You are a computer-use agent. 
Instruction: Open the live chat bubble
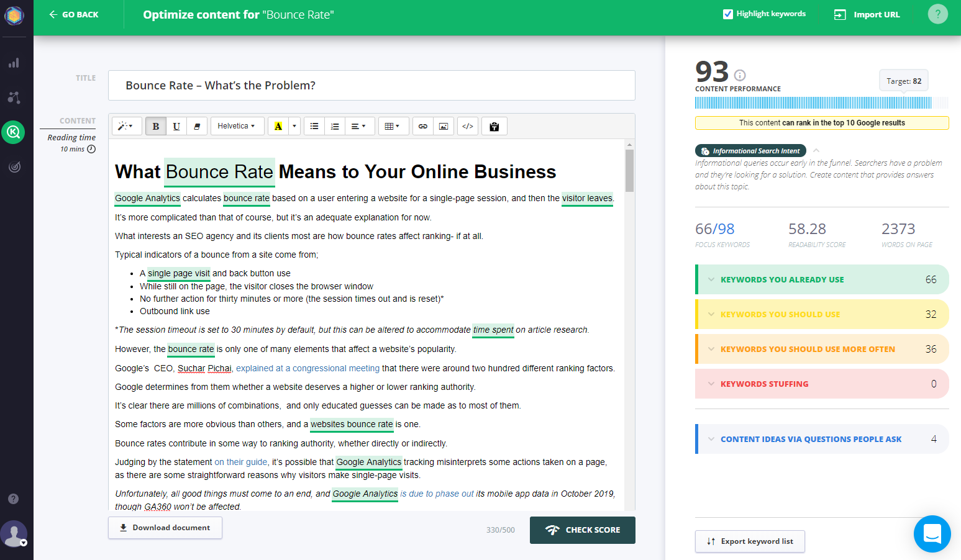[x=932, y=534]
